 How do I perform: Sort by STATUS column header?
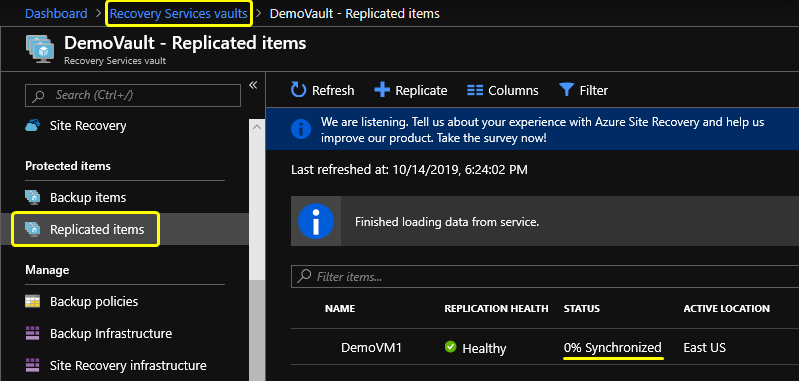point(581,309)
